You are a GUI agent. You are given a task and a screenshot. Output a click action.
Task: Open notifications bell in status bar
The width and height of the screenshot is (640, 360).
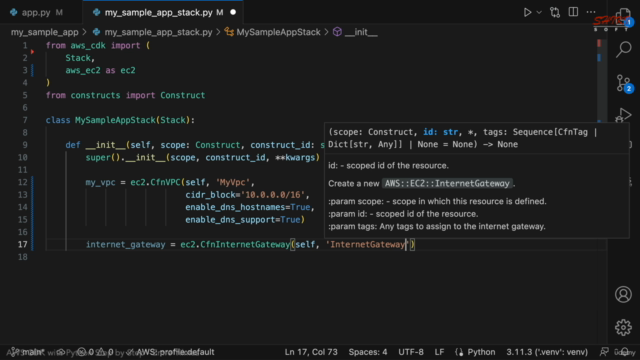tap(625, 352)
